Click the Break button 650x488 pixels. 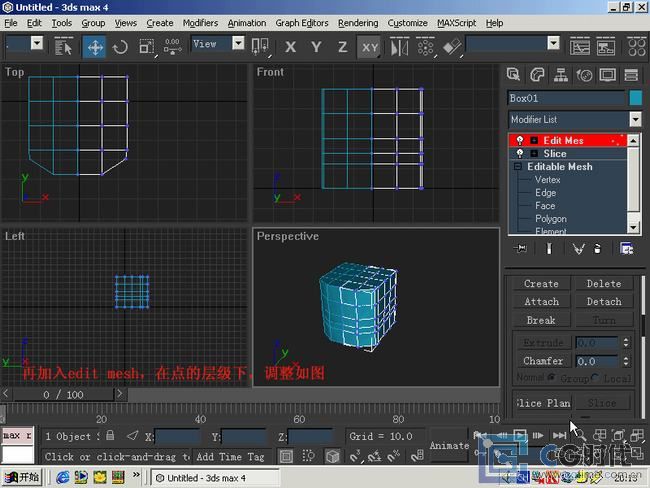click(541, 320)
